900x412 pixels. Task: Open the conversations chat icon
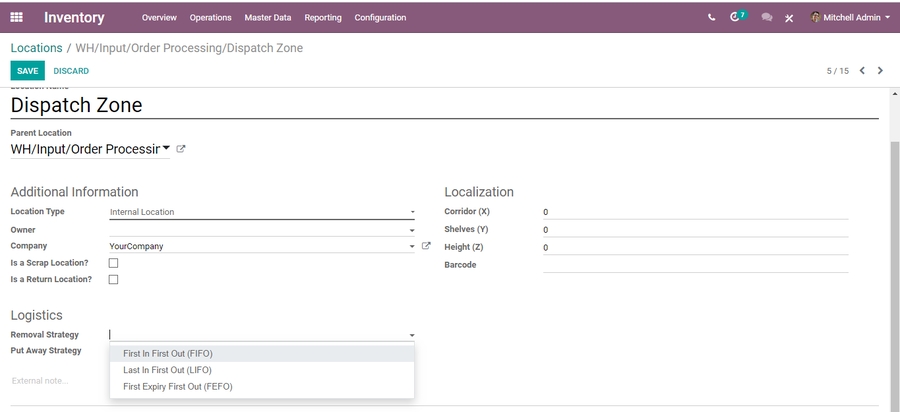point(766,17)
